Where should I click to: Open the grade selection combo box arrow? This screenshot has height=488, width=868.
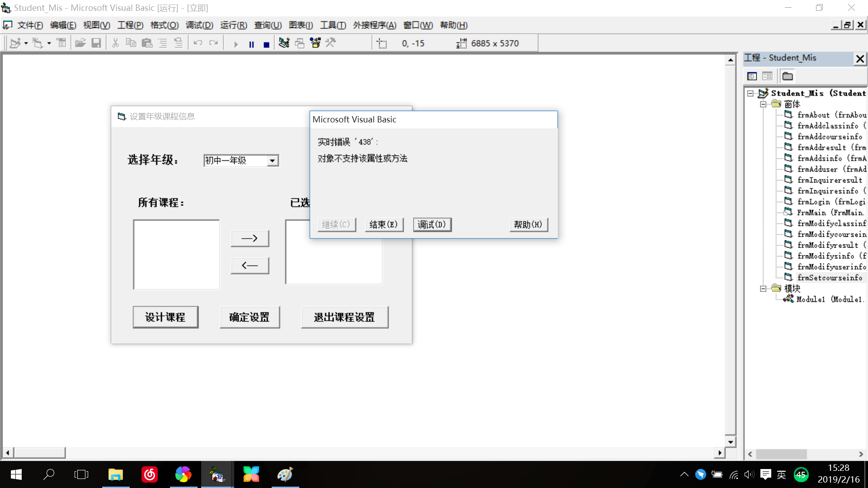(x=273, y=160)
